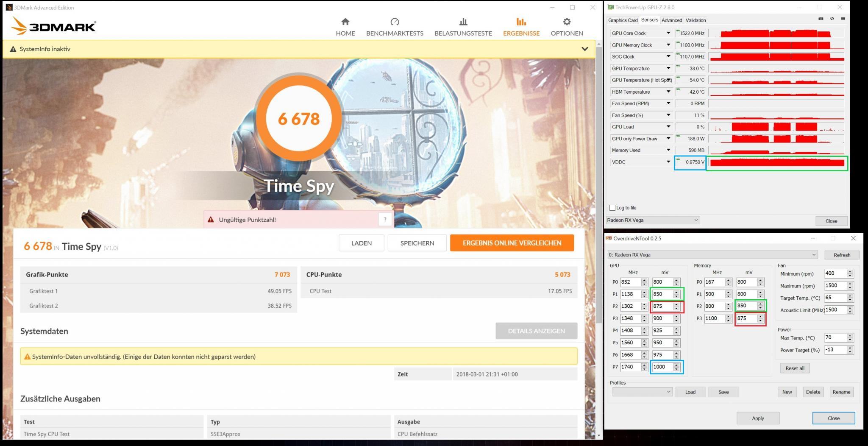Open the Ergebnisse results section
Viewport: 868px width, 446px height.
(x=521, y=27)
